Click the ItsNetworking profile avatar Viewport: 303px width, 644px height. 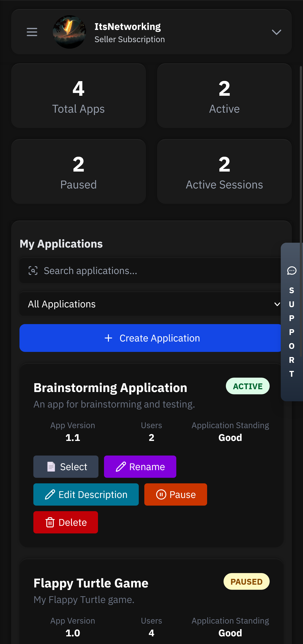coord(69,32)
